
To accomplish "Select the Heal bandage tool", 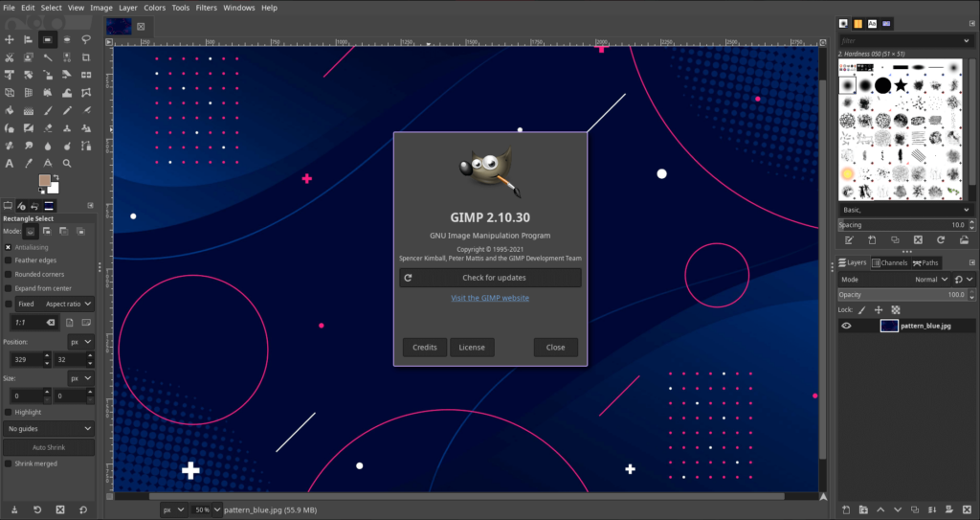I will [x=10, y=146].
